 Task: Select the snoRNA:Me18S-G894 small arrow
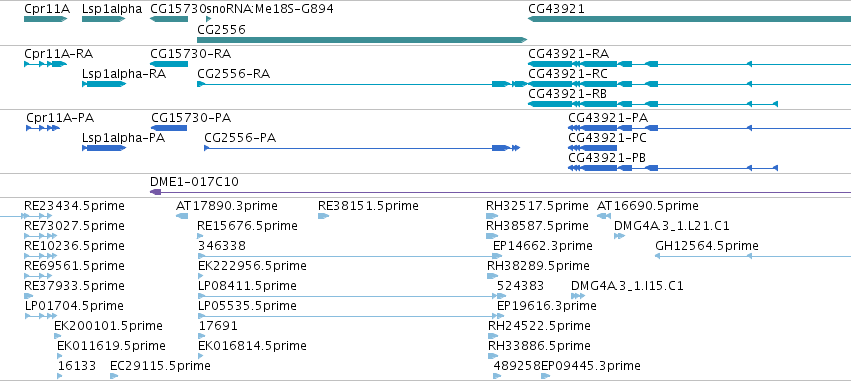209,19
